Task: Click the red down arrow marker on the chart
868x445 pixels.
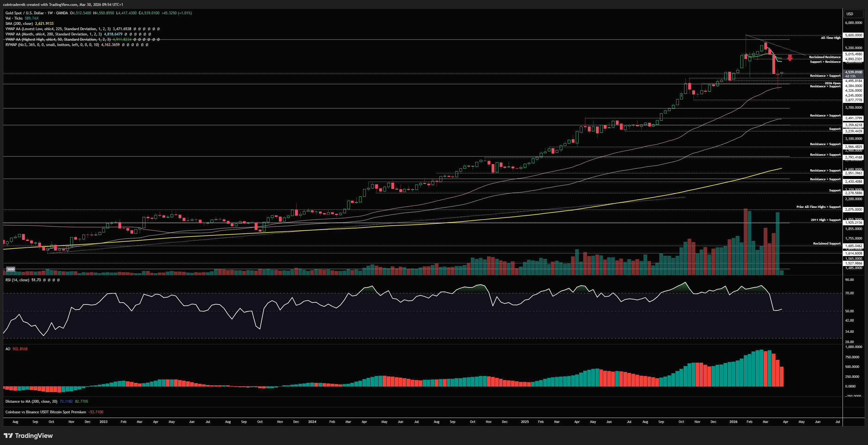Action: [x=790, y=58]
